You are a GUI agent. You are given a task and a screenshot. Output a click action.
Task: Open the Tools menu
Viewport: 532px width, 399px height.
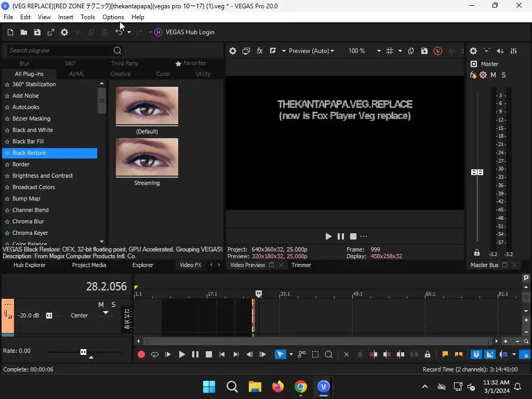click(x=87, y=17)
